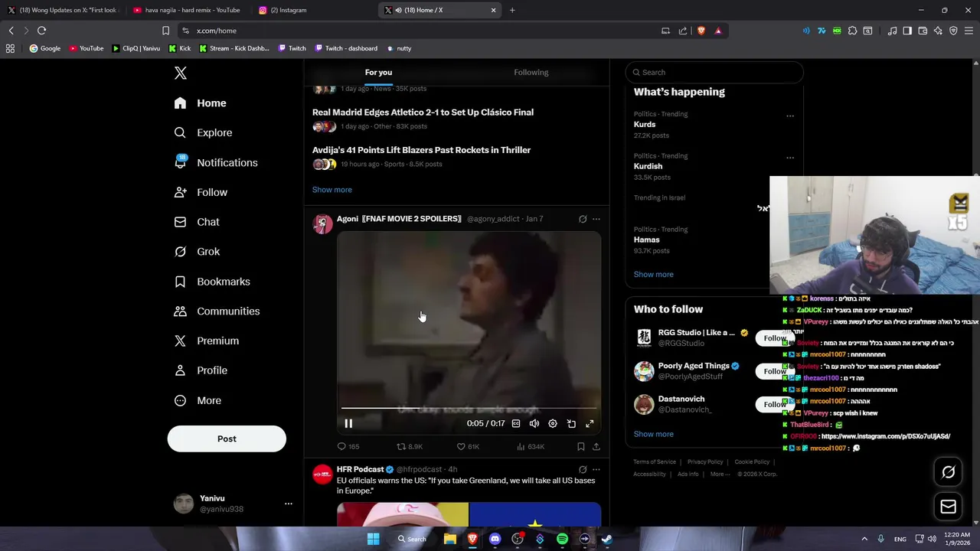
Task: Open more options on the HFR Podcast post
Action: (x=596, y=469)
